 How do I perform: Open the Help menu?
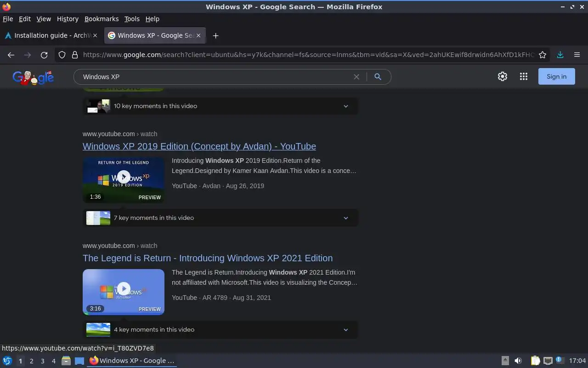[152, 19]
